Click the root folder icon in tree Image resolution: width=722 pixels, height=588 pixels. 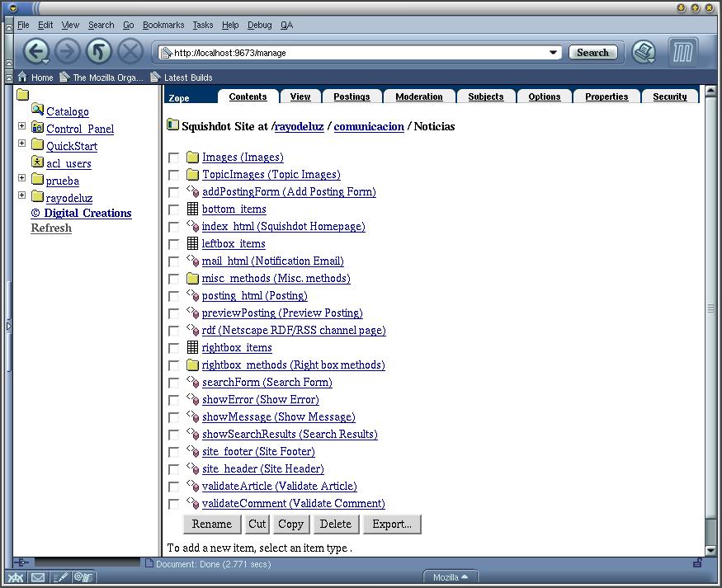[22, 95]
